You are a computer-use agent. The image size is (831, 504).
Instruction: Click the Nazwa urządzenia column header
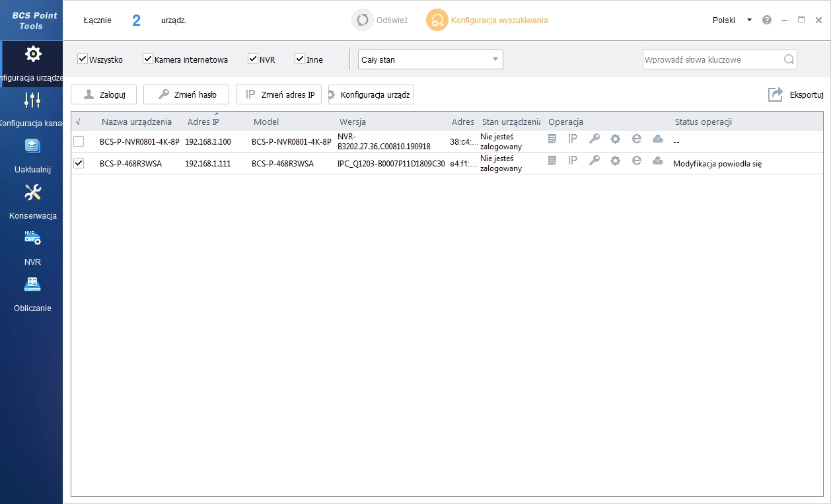(x=137, y=122)
